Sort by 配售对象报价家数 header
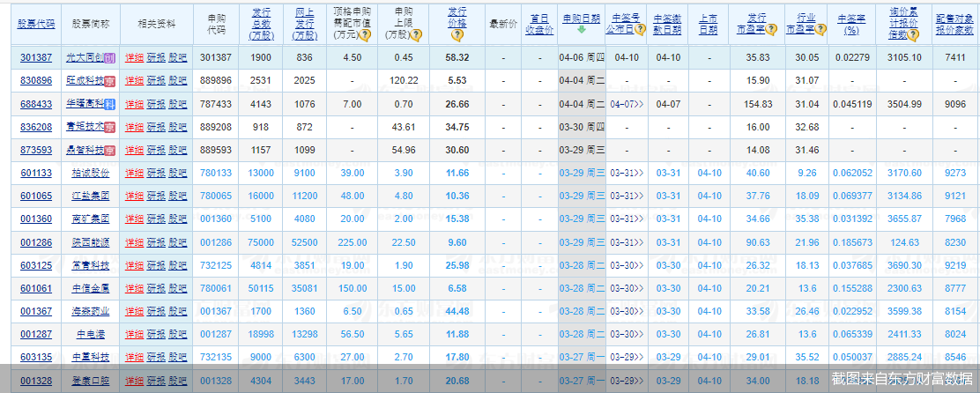Viewport: 980px width, 393px height. pyautogui.click(x=954, y=24)
